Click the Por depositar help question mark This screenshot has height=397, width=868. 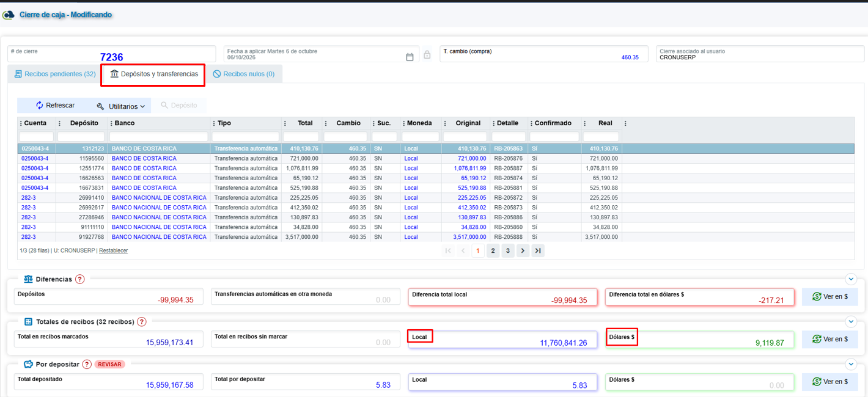tap(87, 364)
